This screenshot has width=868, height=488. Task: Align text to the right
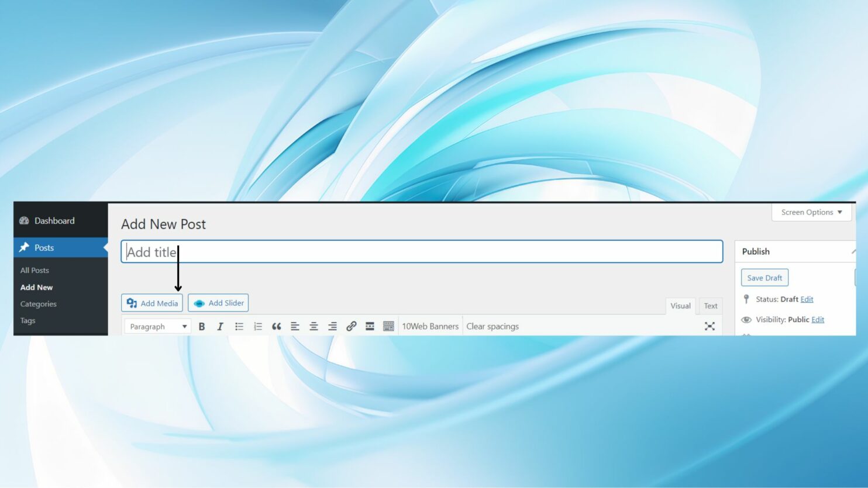coord(332,327)
